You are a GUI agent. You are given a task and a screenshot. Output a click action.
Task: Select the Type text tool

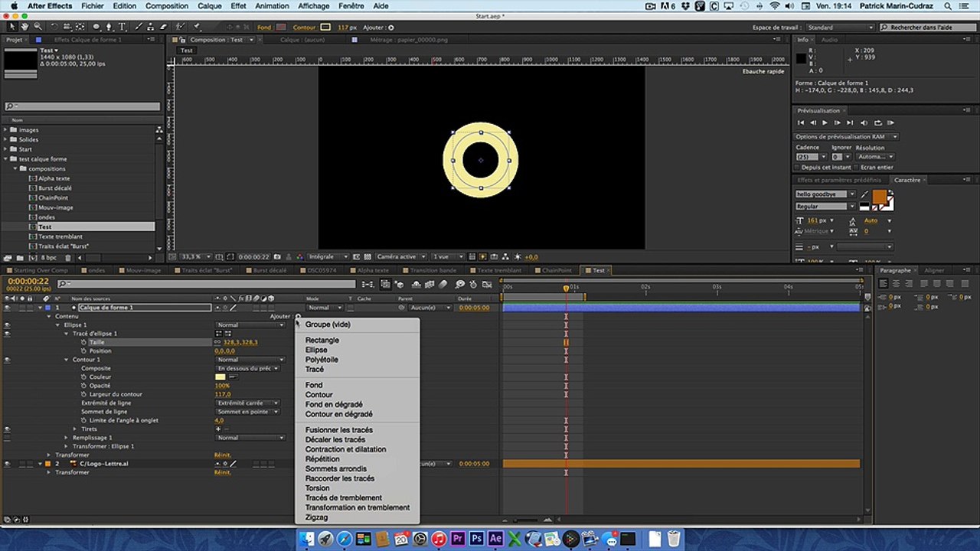point(122,27)
